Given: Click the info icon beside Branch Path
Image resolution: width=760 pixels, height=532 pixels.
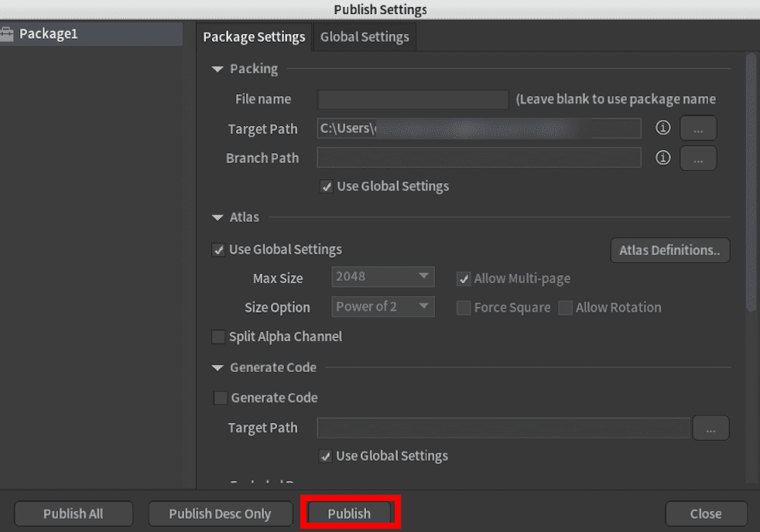Looking at the screenshot, I should [x=662, y=158].
